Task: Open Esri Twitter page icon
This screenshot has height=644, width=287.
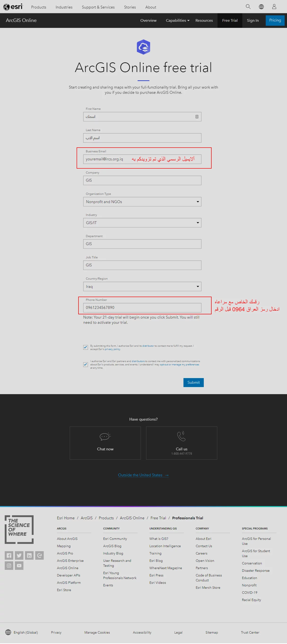Action: [x=19, y=556]
